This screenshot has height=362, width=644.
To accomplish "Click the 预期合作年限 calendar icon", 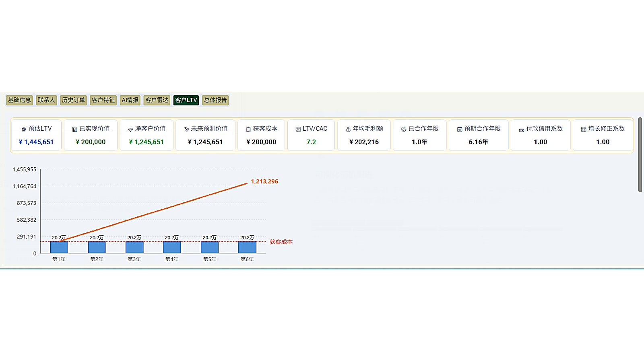I will [460, 129].
